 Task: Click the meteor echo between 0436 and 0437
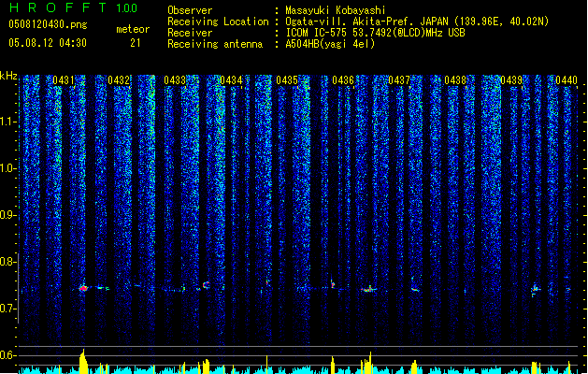click(369, 289)
